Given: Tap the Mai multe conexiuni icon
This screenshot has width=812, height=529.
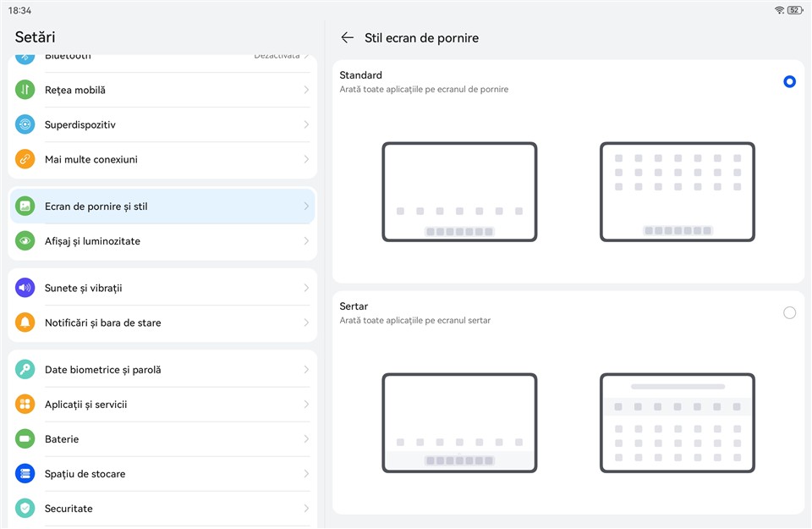Looking at the screenshot, I should 25,159.
